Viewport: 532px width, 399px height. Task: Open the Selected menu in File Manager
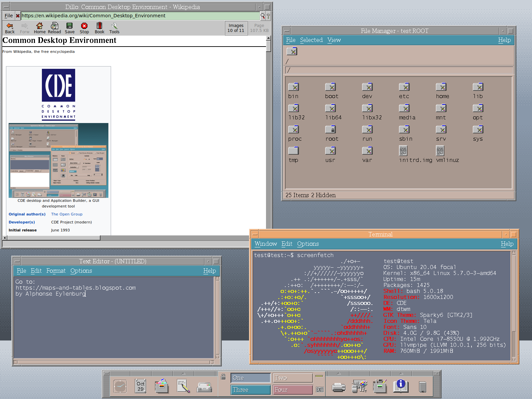(311, 40)
